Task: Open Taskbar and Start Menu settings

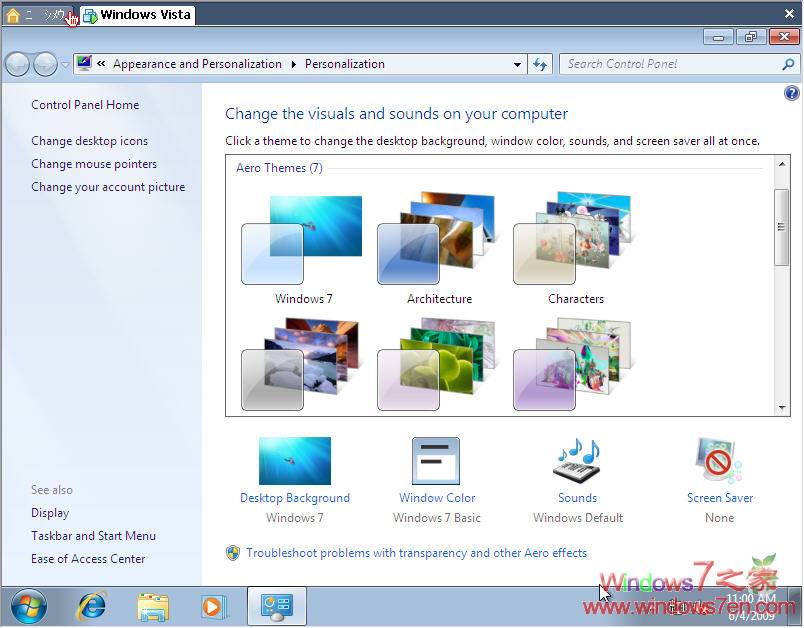Action: (x=93, y=535)
